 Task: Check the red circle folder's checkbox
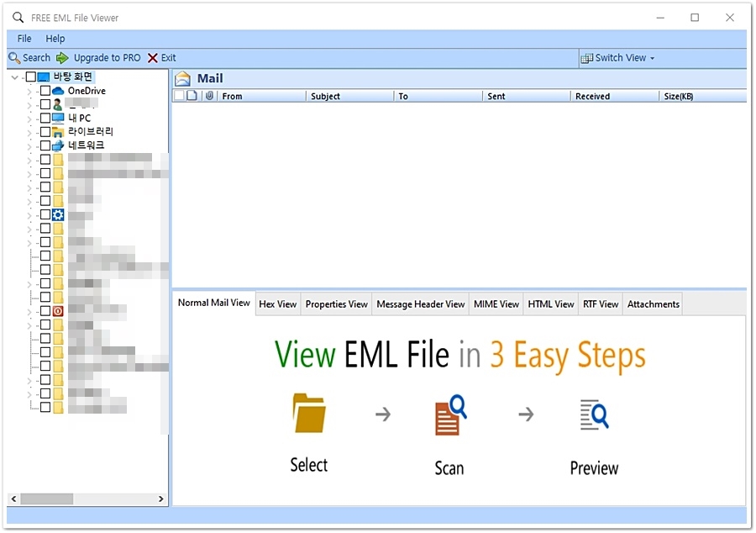click(x=45, y=311)
